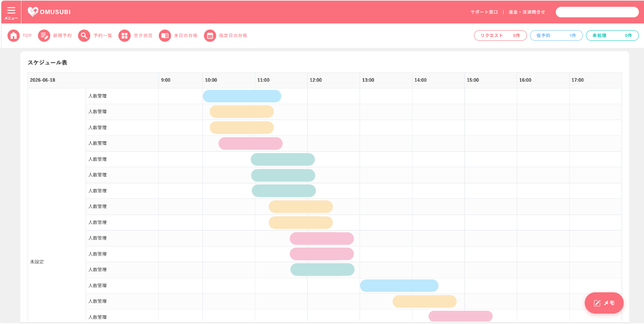Open 予約一覧 magnifier icon
Image resolution: width=644 pixels, height=324 pixels.
tap(84, 35)
